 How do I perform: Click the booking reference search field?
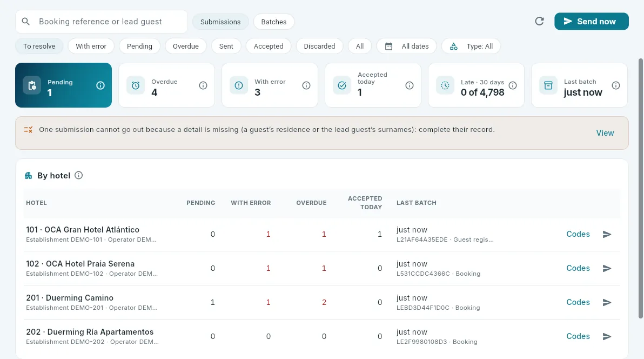102,22
